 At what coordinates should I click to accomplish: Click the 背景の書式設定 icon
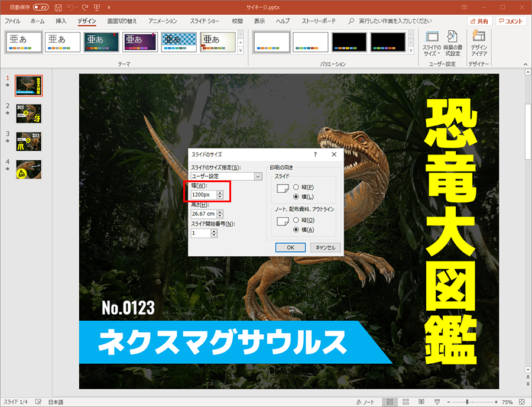coord(452,41)
